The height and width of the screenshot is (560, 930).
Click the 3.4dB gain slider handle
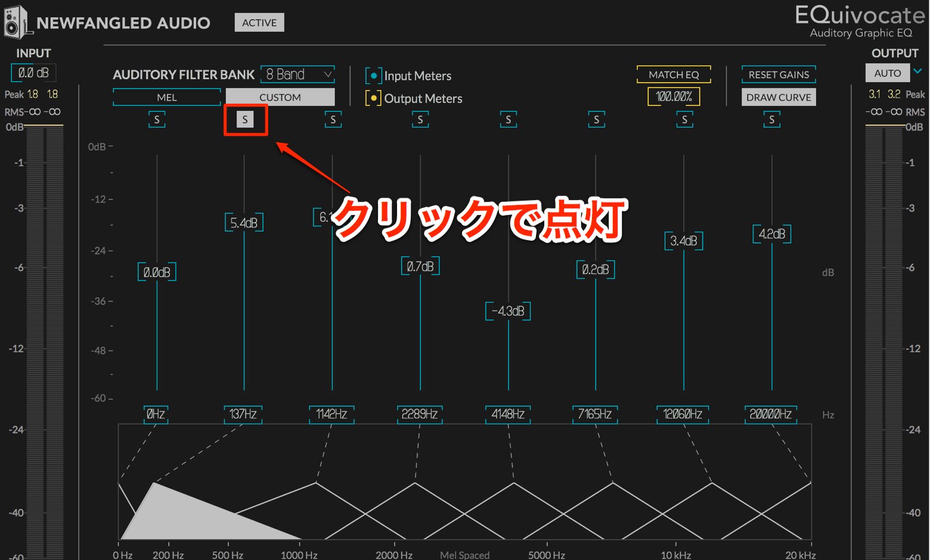(684, 241)
